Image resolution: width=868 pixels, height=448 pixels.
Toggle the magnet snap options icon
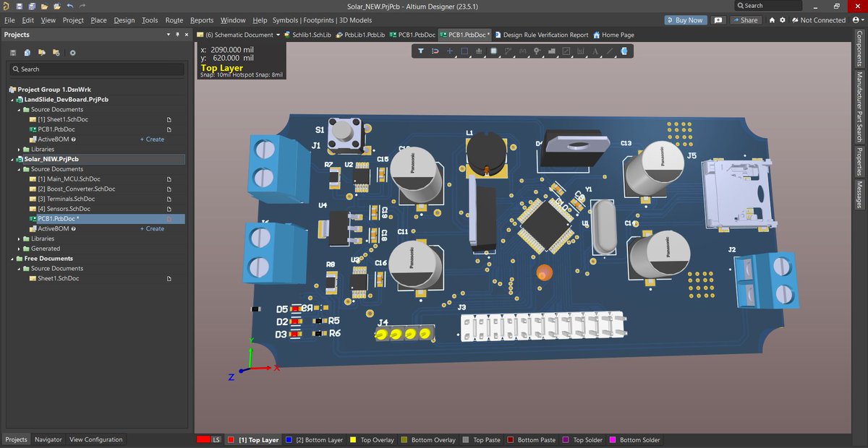435,51
